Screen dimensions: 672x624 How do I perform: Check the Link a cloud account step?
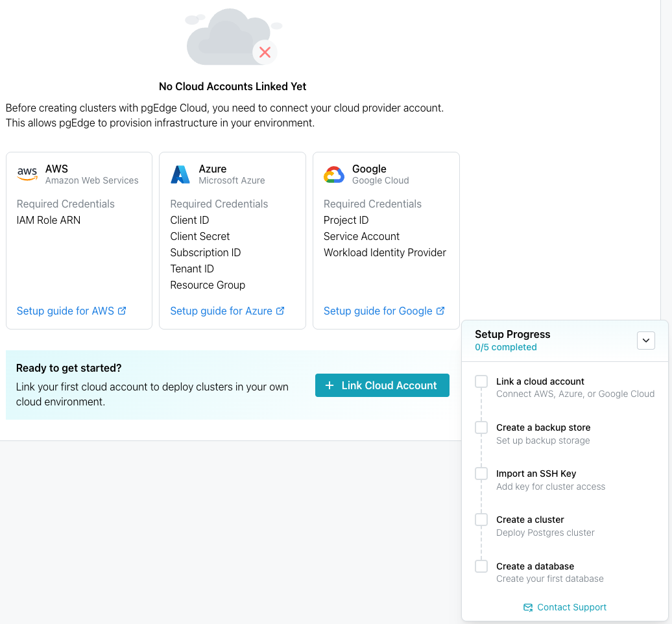pyautogui.click(x=481, y=382)
